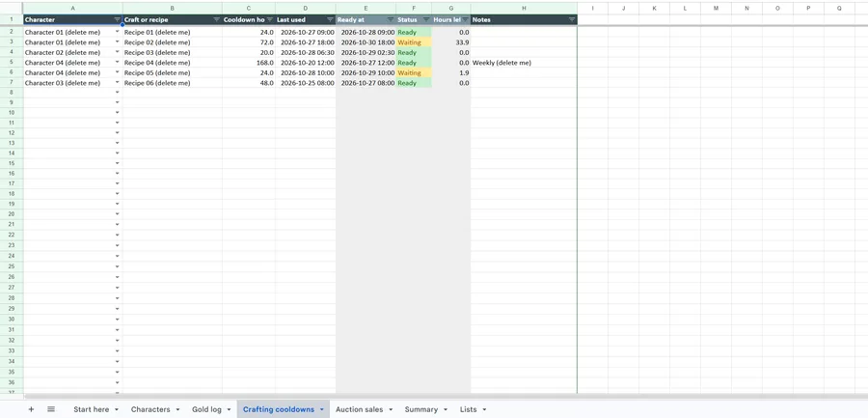
Task: Click Last used 2026-10-27 18:00 cell
Action: pyautogui.click(x=305, y=42)
